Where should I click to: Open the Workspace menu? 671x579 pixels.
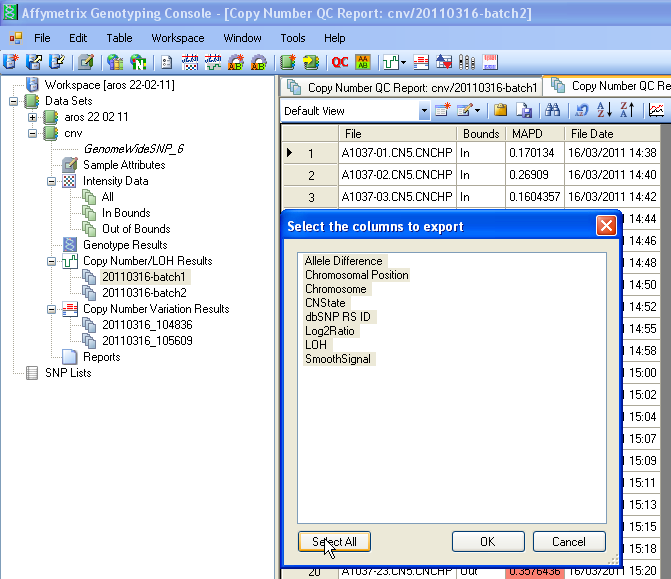178,38
